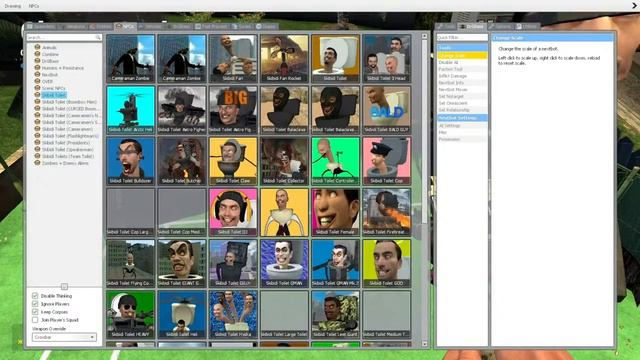Spawn Skibidi Toilet GOD
Image resolution: width=640 pixels, height=360 pixels.
click(x=387, y=263)
